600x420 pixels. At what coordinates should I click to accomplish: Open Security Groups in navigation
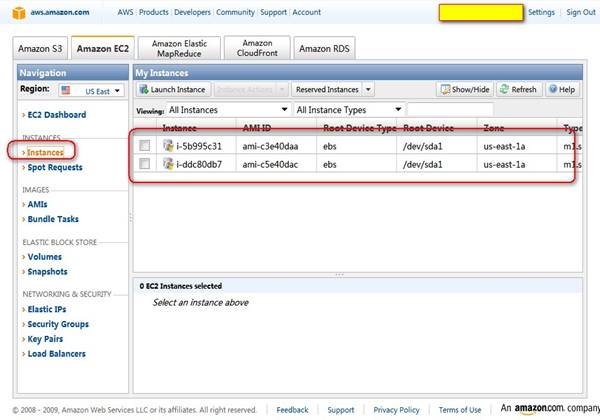(x=58, y=324)
